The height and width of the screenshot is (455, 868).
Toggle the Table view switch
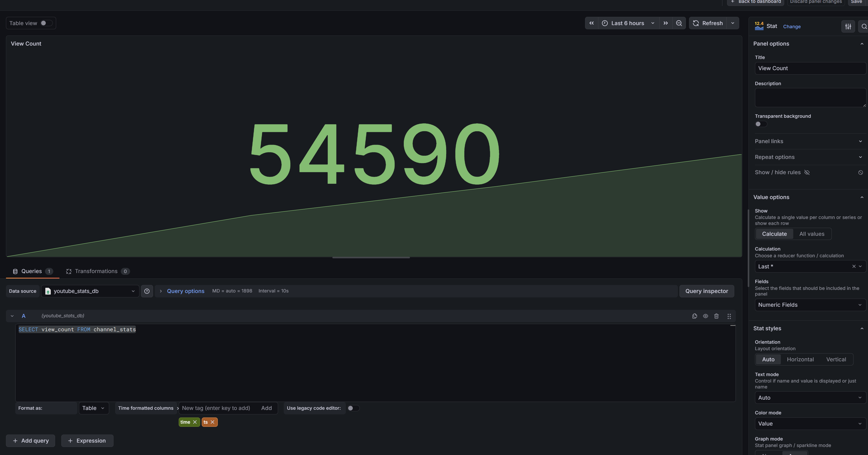pos(46,23)
